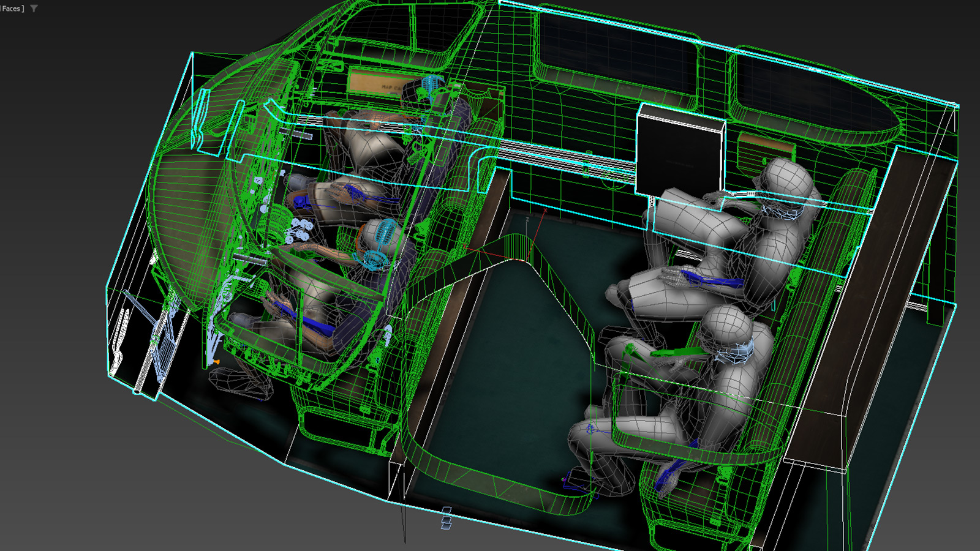Click the viewport filter funnel icon
Screen dimensions: 980x551
[x=34, y=9]
